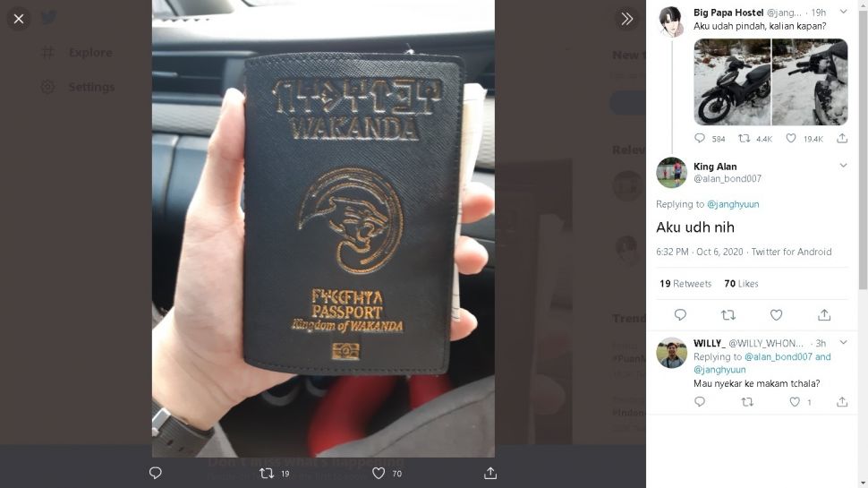Open the left motorcycle snow thumbnail
868x488 pixels.
pos(732,82)
